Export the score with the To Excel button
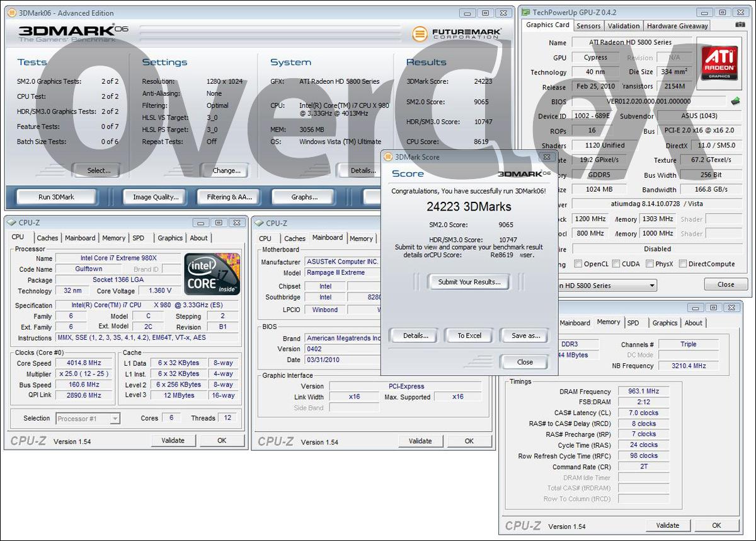756x541 pixels. 469,335
